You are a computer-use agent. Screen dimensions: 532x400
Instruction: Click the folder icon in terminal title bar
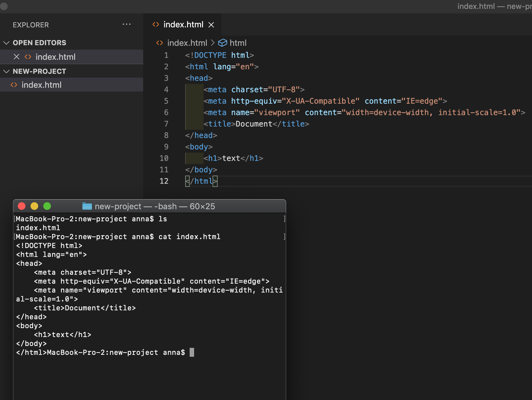pos(87,206)
